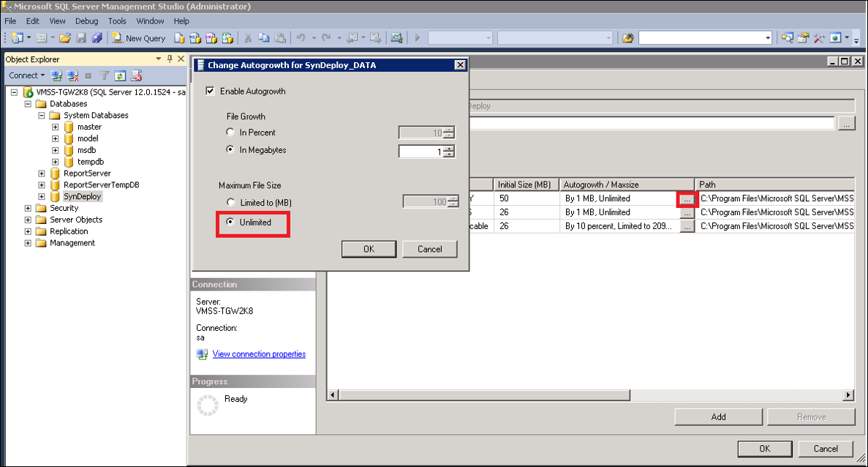The width and height of the screenshot is (868, 467).
Task: Select the In Percent radio button
Action: point(230,132)
